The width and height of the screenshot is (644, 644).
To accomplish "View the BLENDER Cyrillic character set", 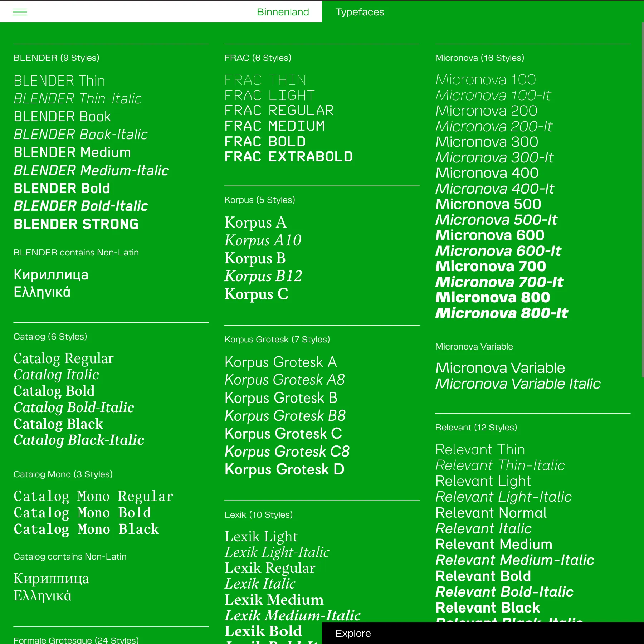I will coord(50,275).
